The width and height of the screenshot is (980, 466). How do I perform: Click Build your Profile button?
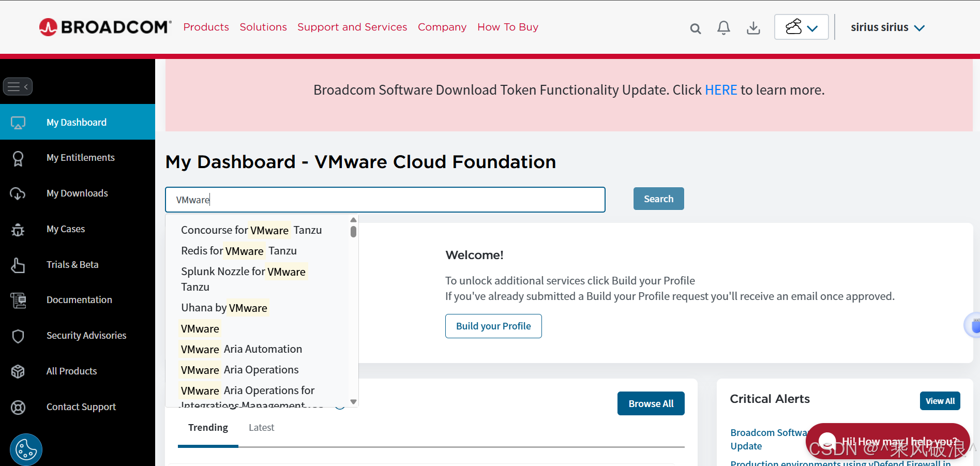(493, 326)
